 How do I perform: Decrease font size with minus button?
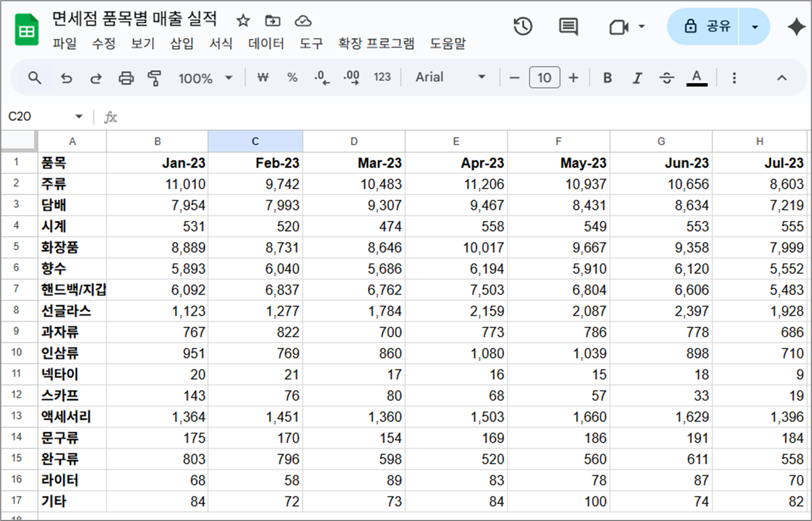click(515, 78)
